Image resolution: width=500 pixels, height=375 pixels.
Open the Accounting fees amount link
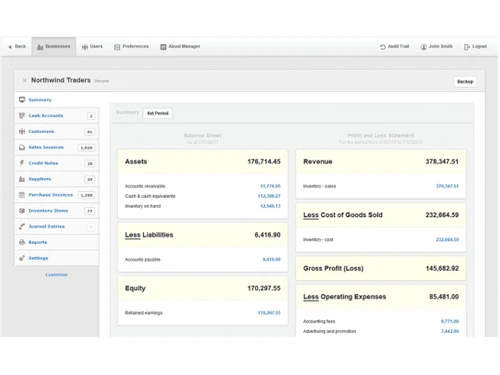coord(450,321)
